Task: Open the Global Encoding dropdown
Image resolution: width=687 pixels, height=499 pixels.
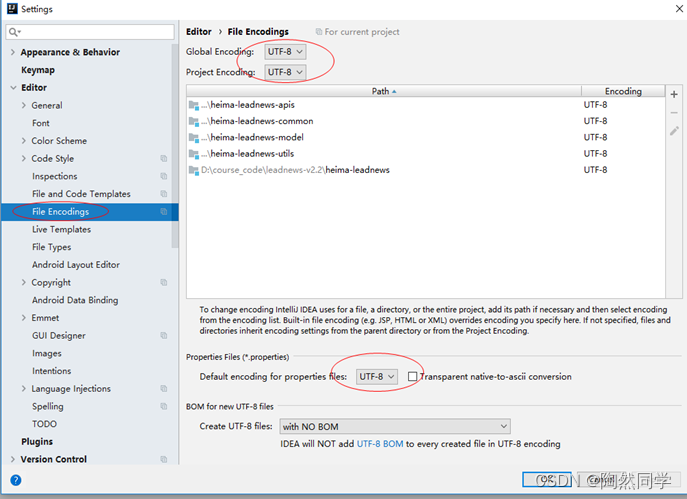Action: tap(285, 52)
